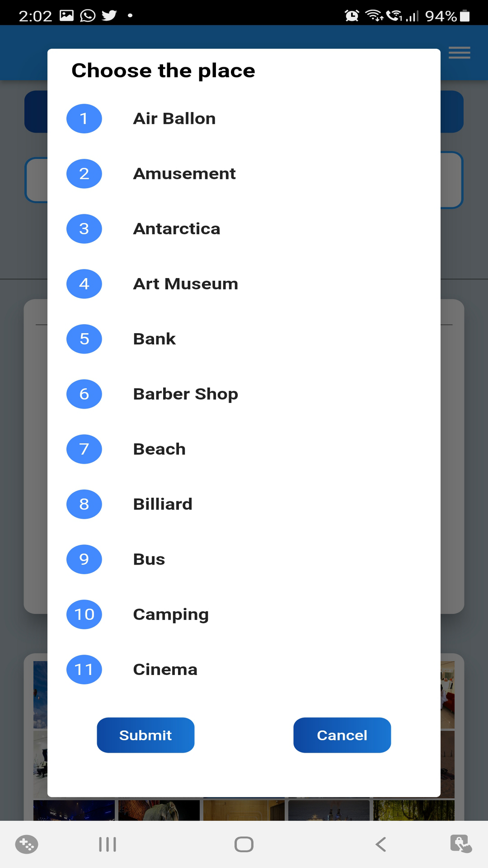This screenshot has width=488, height=868.
Task: Tap the number 9 circle badge
Action: coord(84,559)
